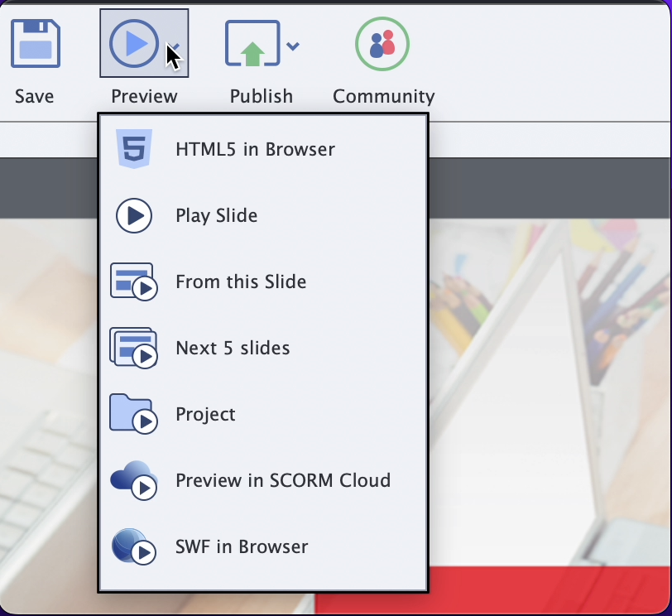Choose SWF in Browser menu entry
Viewport: 672px width, 616px height.
[241, 546]
